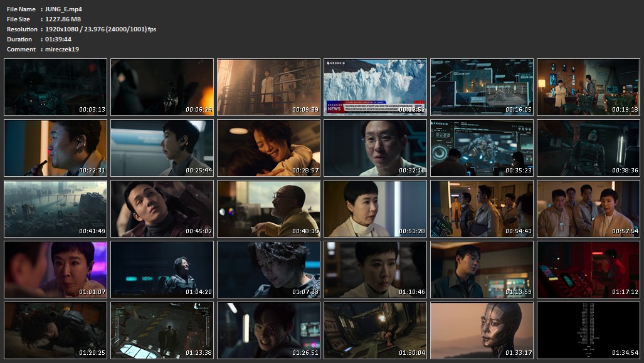Click the Resolution label
This screenshot has height=363, width=644.
[x=22, y=29]
